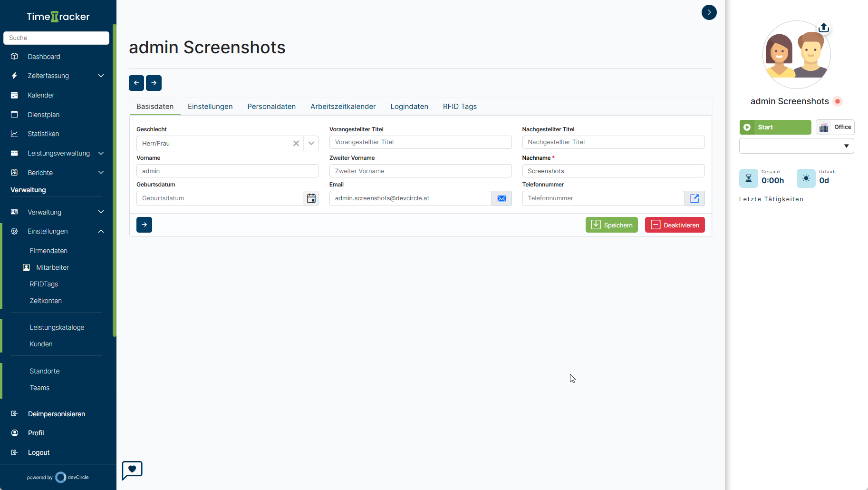The image size is (868, 490).
Task: Click the email envelope icon
Action: (x=502, y=198)
